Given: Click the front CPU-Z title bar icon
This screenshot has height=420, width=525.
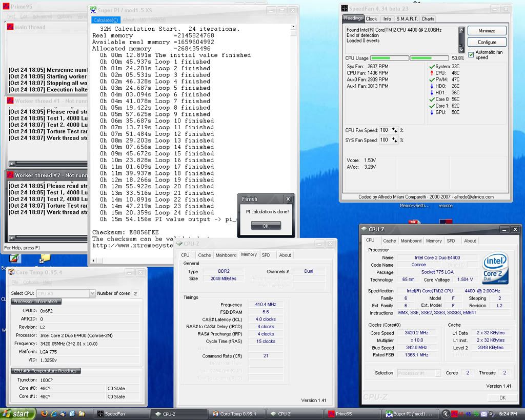Looking at the screenshot, I should coord(364,229).
